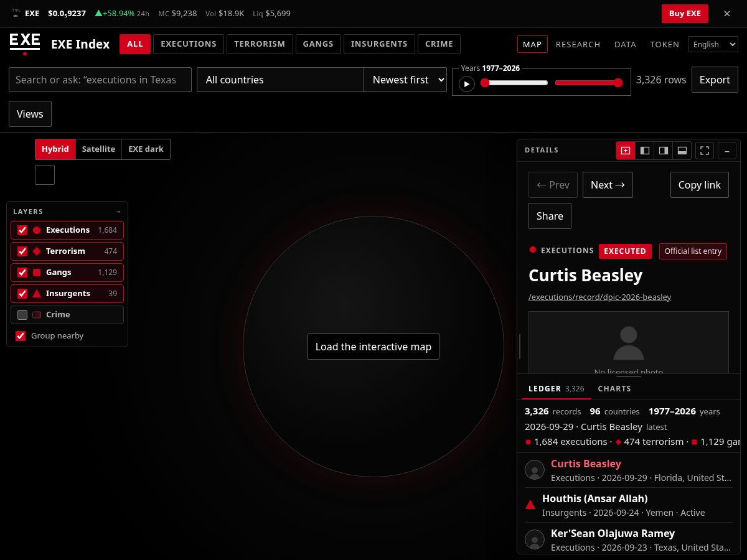
Task: Toggle the Executions layer checkbox
Action: [22, 230]
